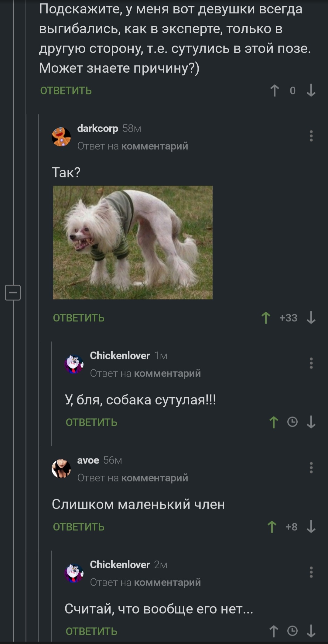Upvote darkcorp's comment with +33 rating
The height and width of the screenshot is (644, 328).
(266, 318)
